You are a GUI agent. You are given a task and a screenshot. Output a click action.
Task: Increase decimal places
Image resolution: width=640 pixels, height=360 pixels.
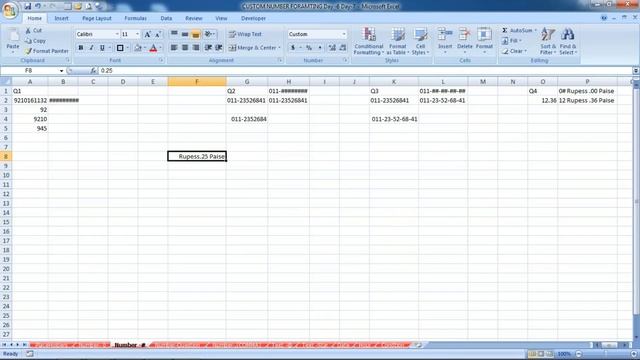click(x=332, y=48)
